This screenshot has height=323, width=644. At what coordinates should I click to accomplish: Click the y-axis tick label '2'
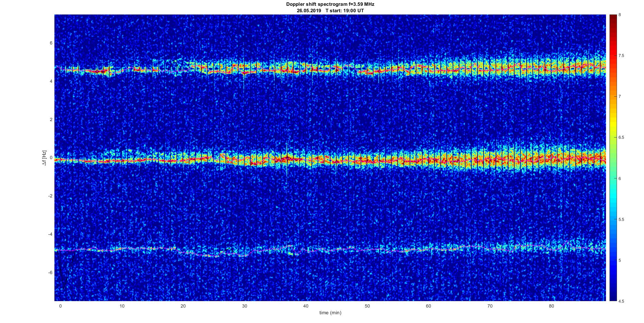(51, 119)
